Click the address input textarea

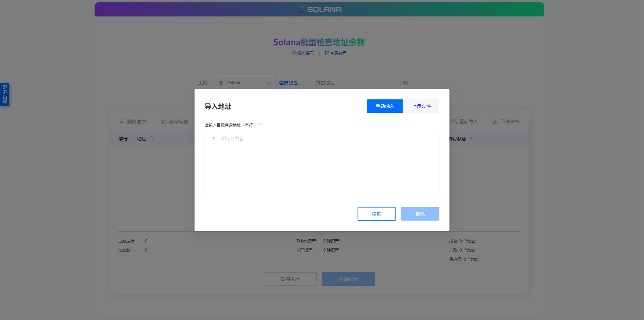point(322,164)
